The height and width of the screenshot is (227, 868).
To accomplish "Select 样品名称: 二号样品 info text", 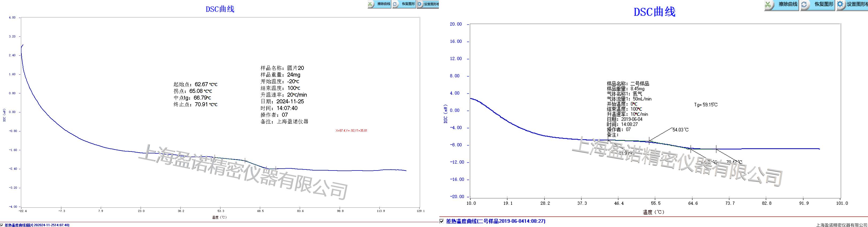I will (628, 84).
